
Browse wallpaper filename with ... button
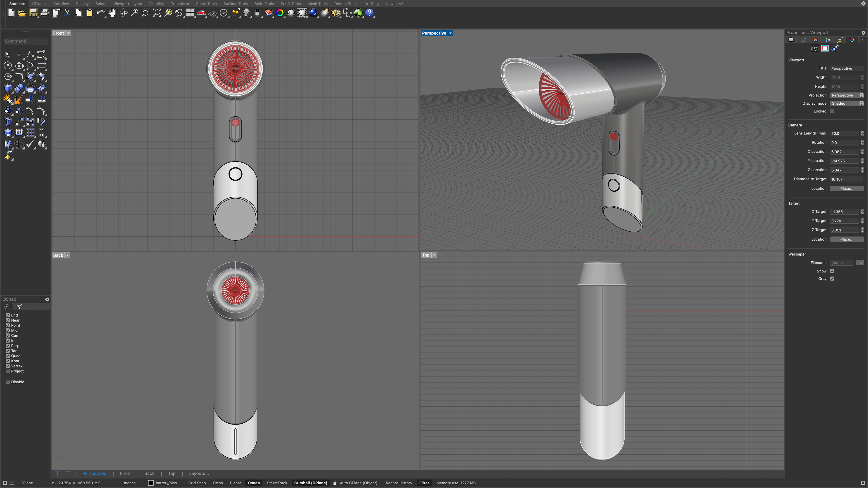pos(860,263)
